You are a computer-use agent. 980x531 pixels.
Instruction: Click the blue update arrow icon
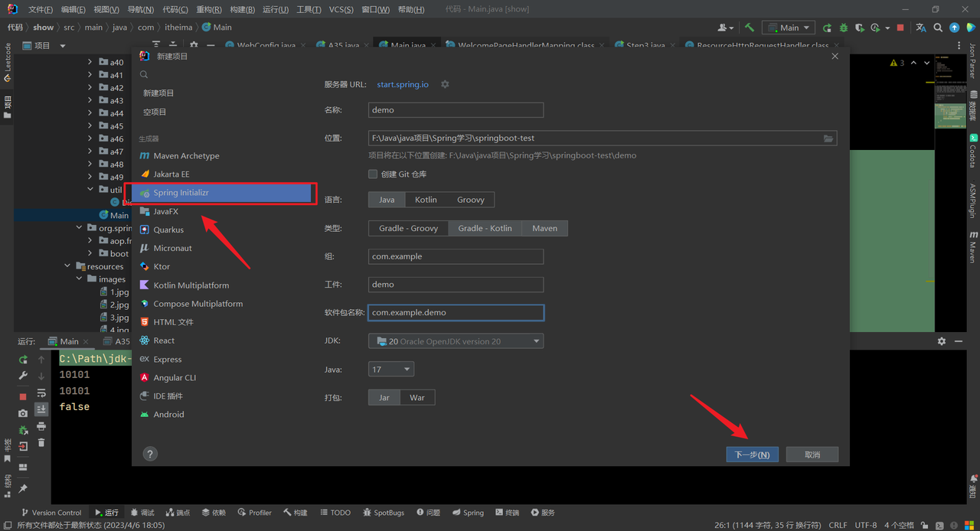(955, 28)
